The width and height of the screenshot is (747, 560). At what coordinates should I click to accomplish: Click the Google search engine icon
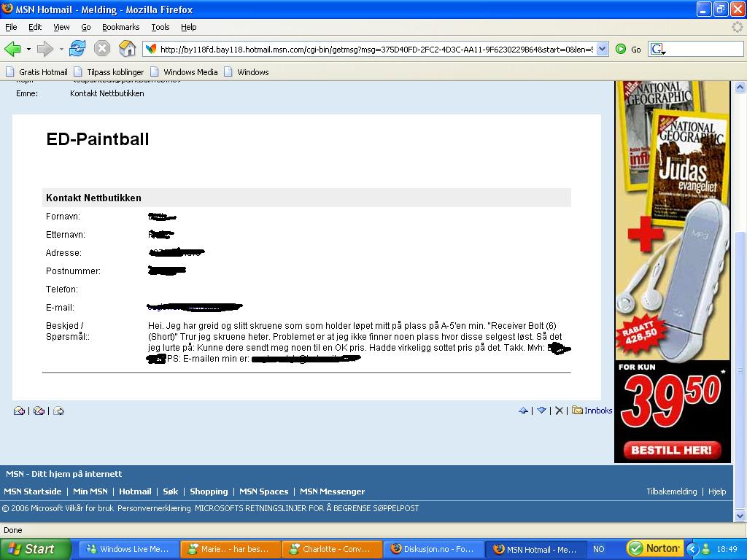pos(658,49)
